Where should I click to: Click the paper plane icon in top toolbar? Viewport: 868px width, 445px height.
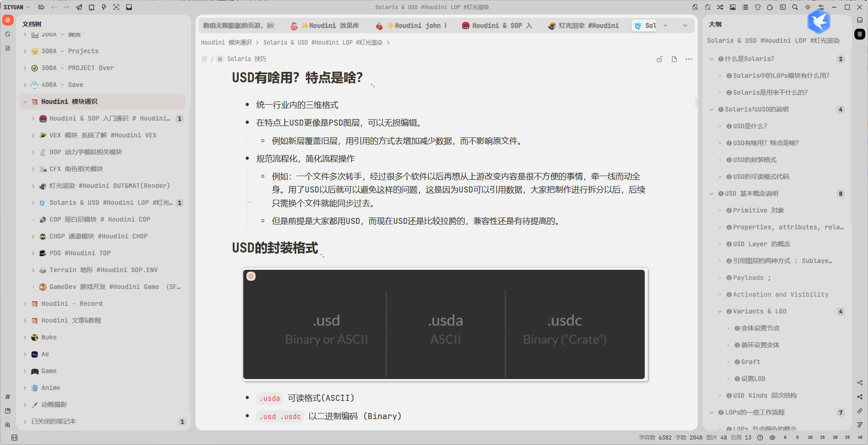pos(79,7)
